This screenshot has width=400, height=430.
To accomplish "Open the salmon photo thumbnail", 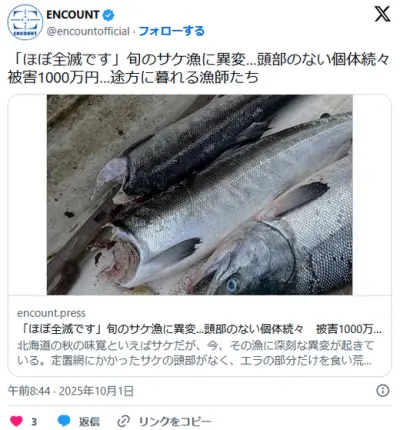I will tap(200, 195).
